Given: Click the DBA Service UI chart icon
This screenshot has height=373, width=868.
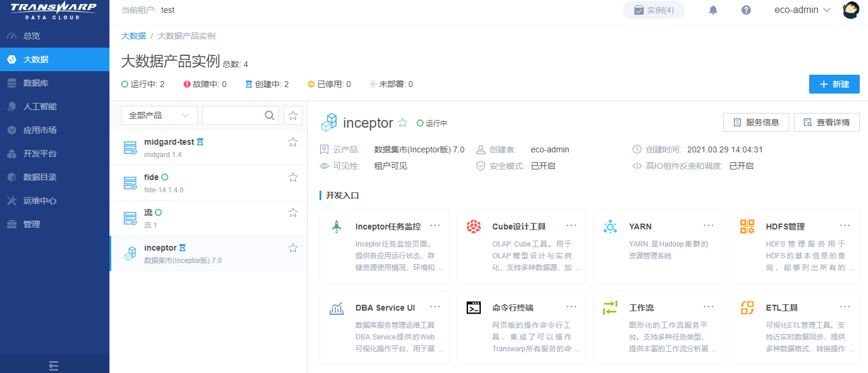Looking at the screenshot, I should 337,308.
